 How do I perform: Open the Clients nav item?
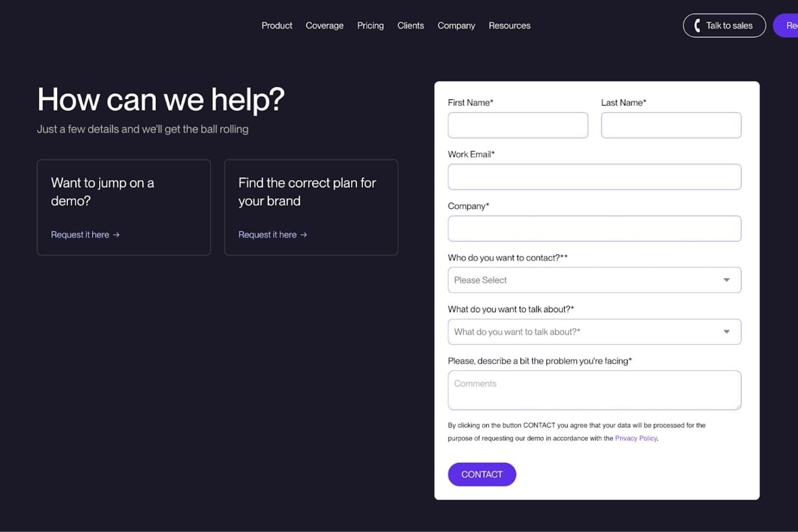[x=410, y=25]
